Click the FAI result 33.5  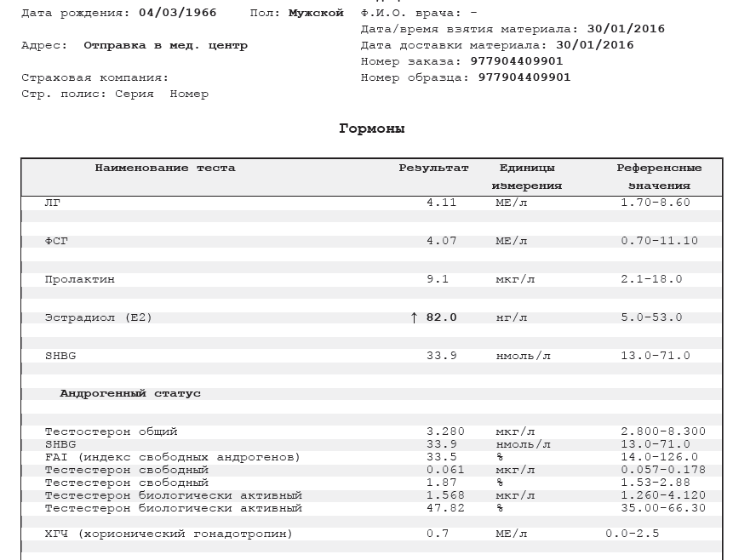click(441, 457)
